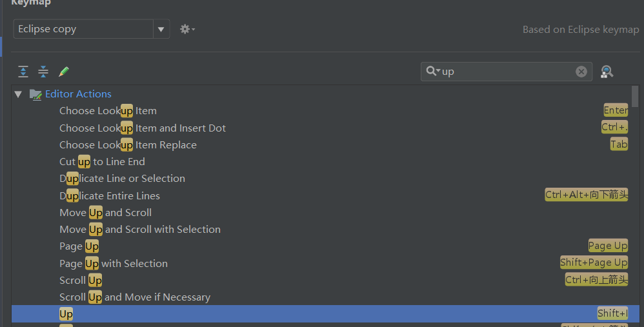Screen dimensions: 644x327
Task: Select Cut up to Line End action
Action: pyautogui.click(x=102, y=162)
